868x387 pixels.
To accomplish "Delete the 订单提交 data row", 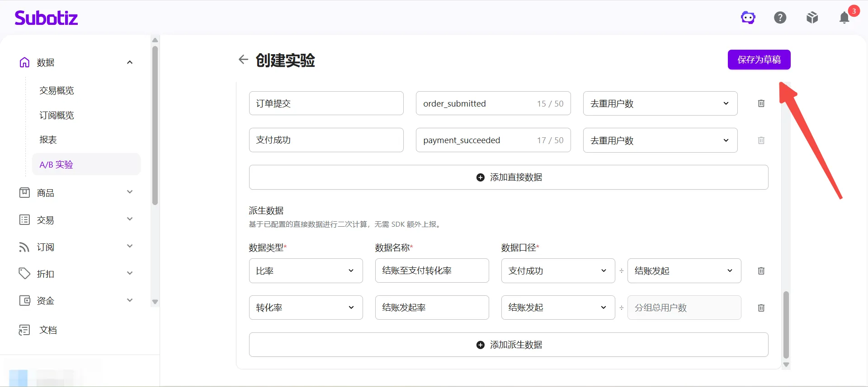I will (761, 103).
